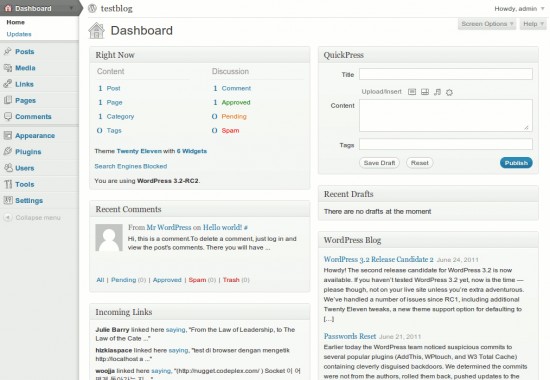Click the QuickPress Content text area
The height and width of the screenshot is (380, 550).
point(445,115)
